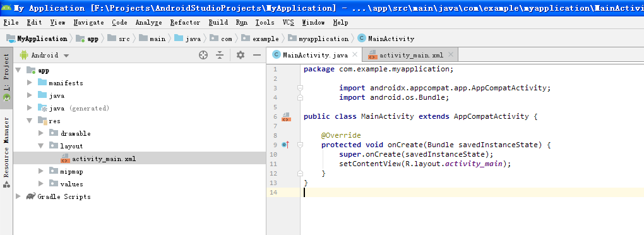Click the example breadcrumb item
The width and height of the screenshot is (644, 235).
[260, 39]
